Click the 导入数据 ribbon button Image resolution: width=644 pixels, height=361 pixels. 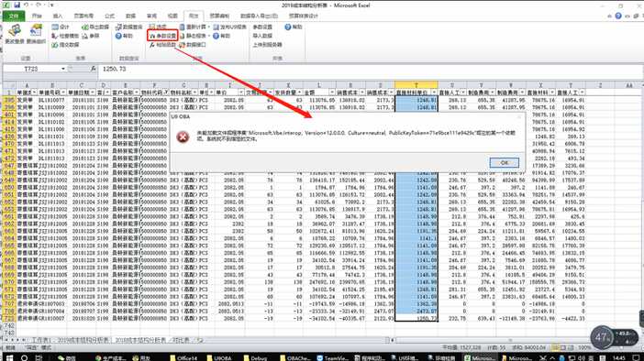[262, 36]
